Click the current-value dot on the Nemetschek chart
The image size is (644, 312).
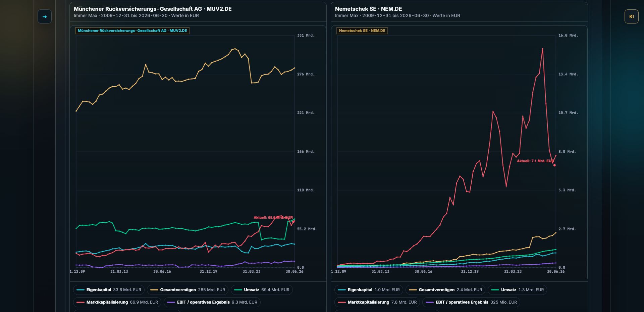point(554,165)
